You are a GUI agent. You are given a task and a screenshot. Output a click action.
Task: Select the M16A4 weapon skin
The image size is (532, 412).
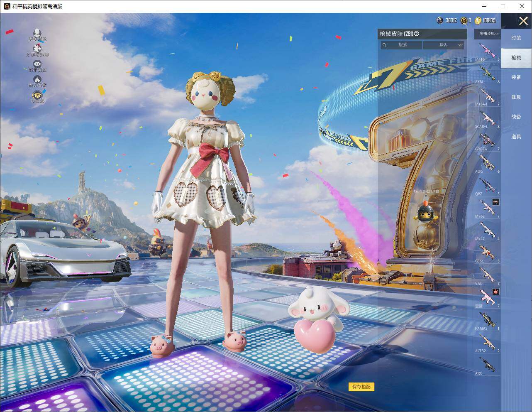(x=487, y=96)
